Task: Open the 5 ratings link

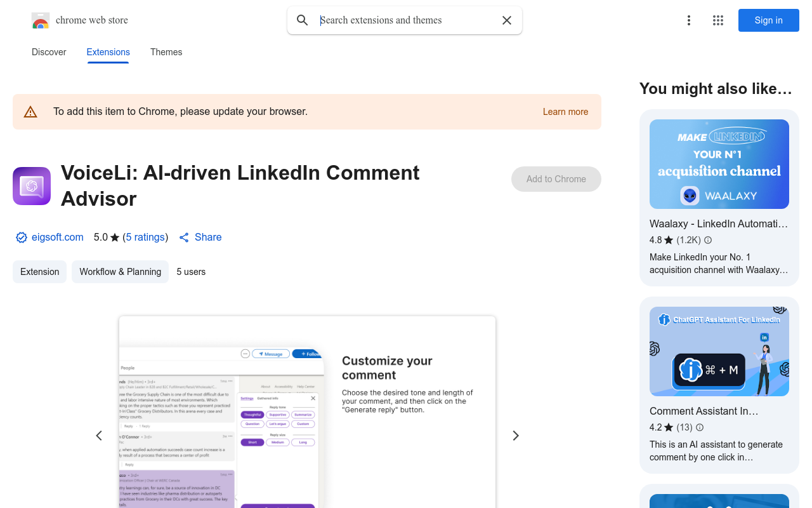Action: [x=145, y=237]
